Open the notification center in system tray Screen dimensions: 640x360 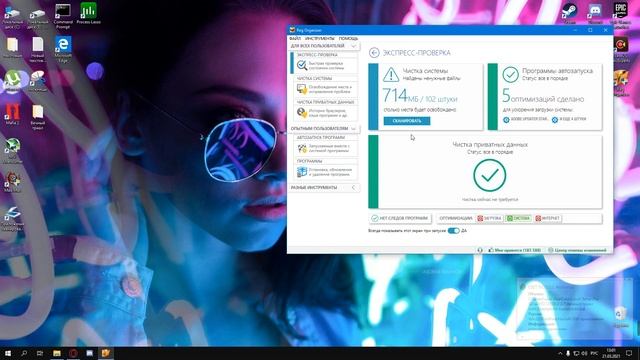629,353
